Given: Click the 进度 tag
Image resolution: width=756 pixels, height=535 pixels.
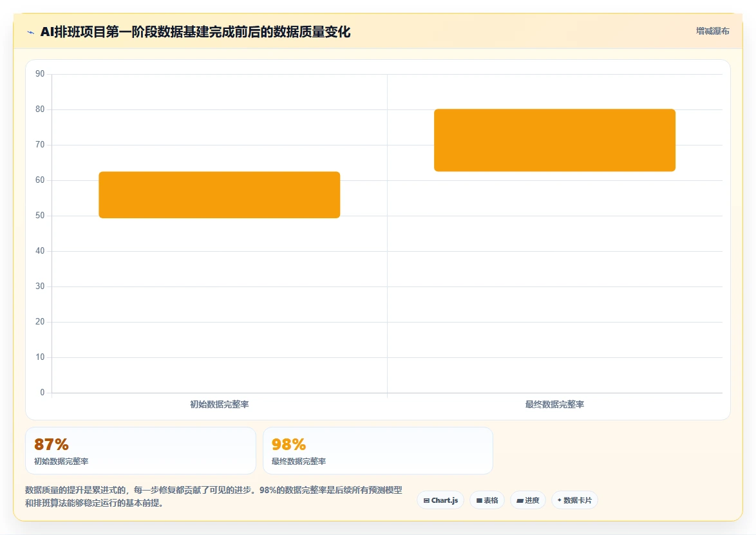Looking at the screenshot, I should click(x=528, y=500).
